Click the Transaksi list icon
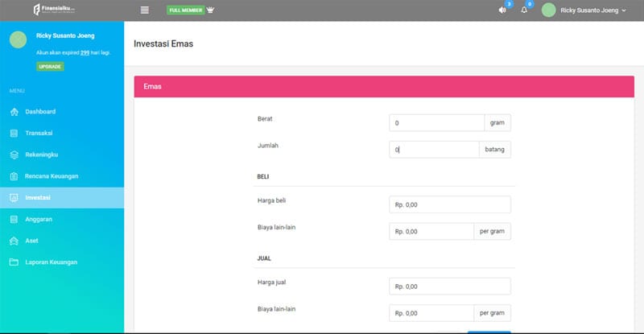644x334 pixels. pos(14,133)
